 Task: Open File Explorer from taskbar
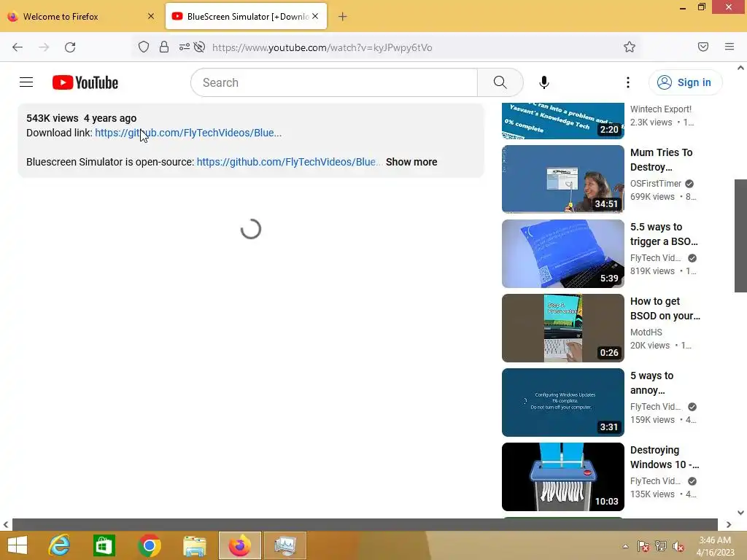coord(195,545)
